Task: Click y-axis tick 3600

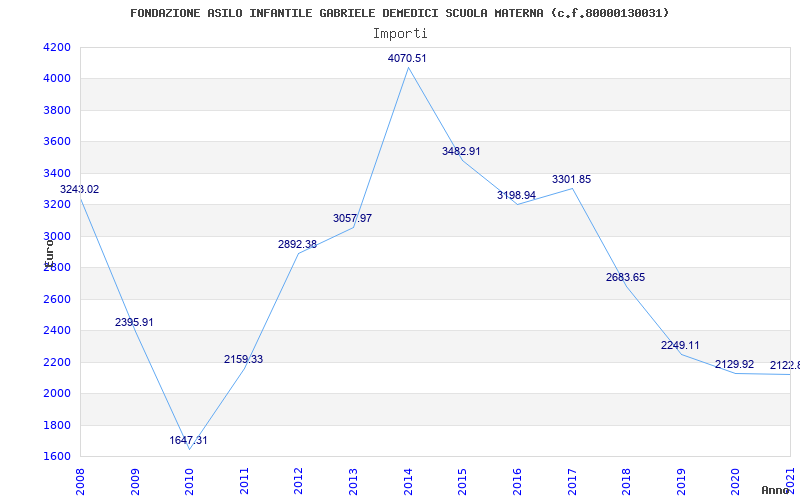Action: 55,142
